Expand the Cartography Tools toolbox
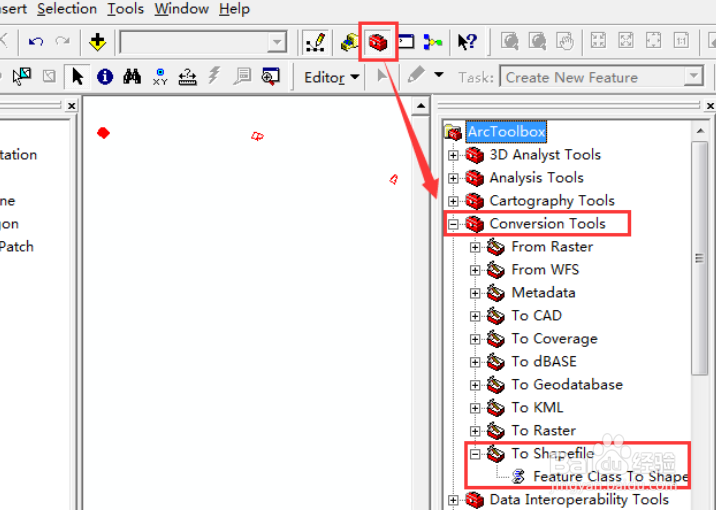This screenshot has width=716, height=510. (x=453, y=201)
